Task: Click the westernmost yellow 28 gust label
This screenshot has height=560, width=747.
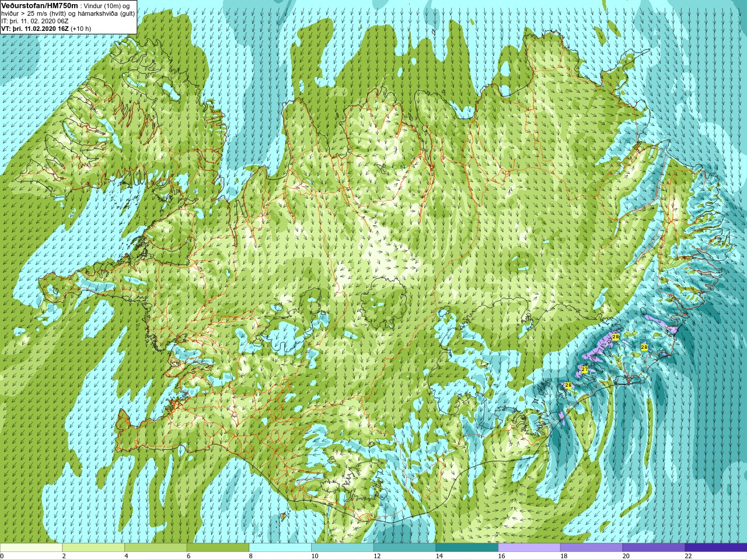Action: pos(568,385)
